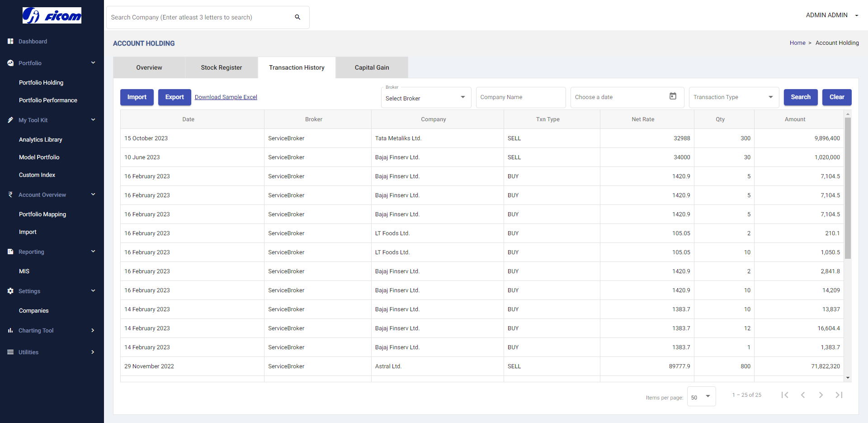Click the Utilities list icon

[10, 352]
